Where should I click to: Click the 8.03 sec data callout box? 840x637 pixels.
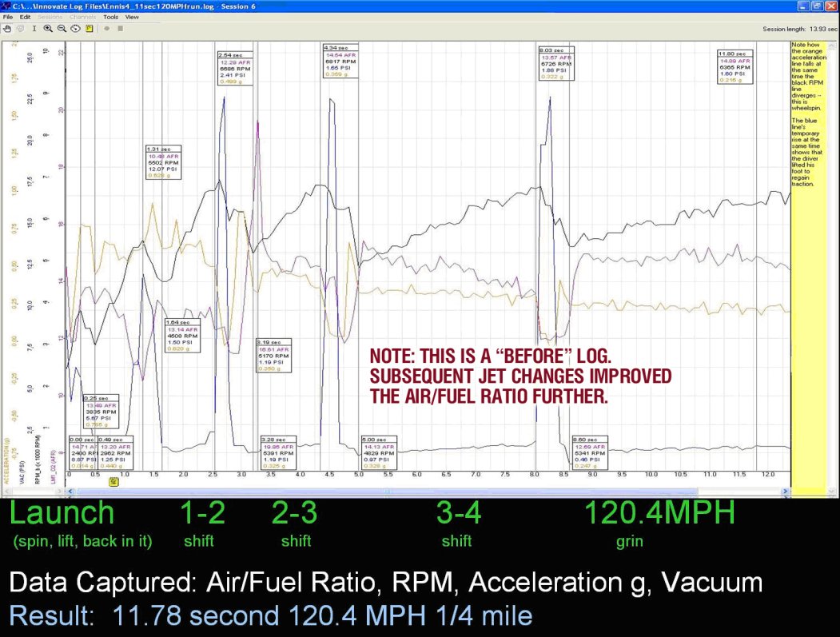pyautogui.click(x=556, y=64)
